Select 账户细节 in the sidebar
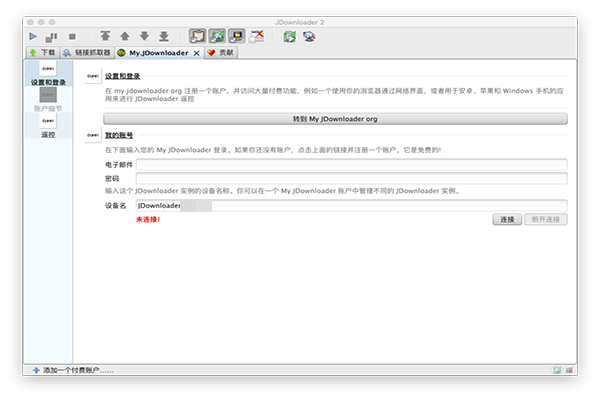The image size is (600, 400). (48, 100)
